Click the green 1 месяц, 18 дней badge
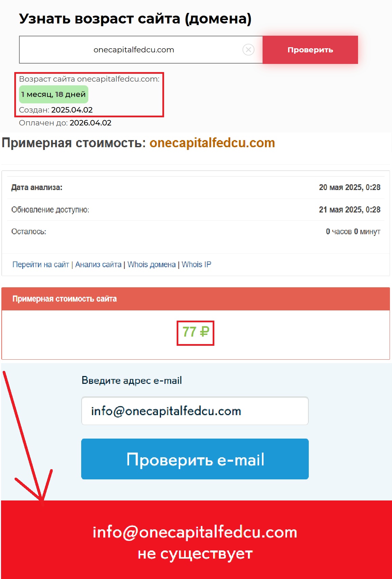The width and height of the screenshot is (392, 579). click(x=54, y=94)
